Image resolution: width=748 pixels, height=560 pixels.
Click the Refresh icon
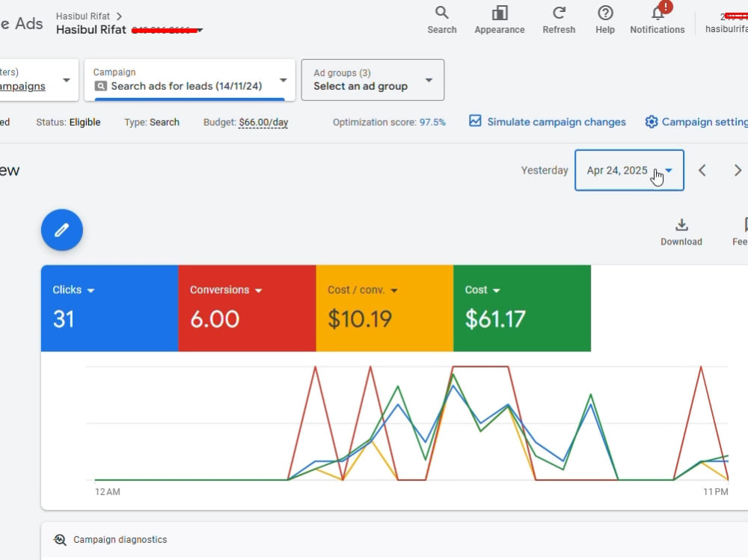pyautogui.click(x=559, y=13)
